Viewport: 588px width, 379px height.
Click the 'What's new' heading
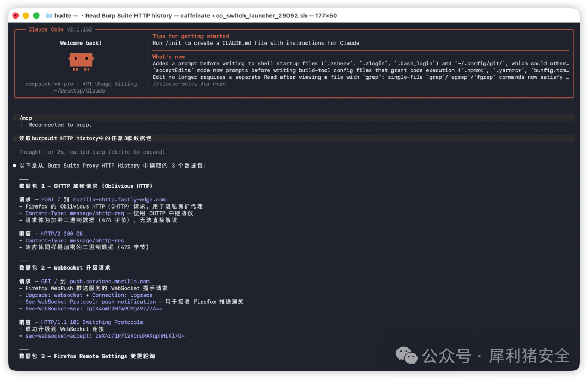(168, 57)
